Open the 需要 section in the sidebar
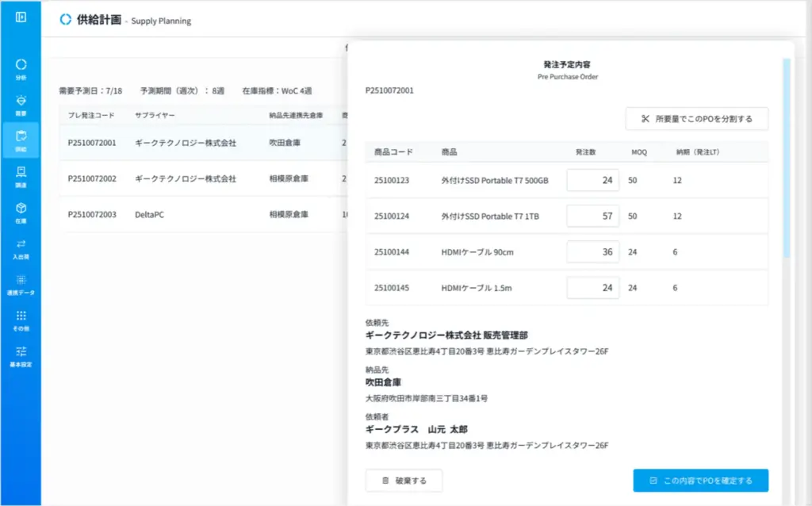Viewport: 812px width, 506px height. [21, 105]
